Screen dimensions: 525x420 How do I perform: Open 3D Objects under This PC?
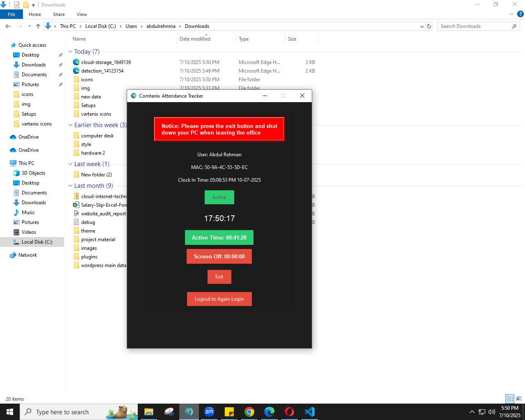point(33,173)
